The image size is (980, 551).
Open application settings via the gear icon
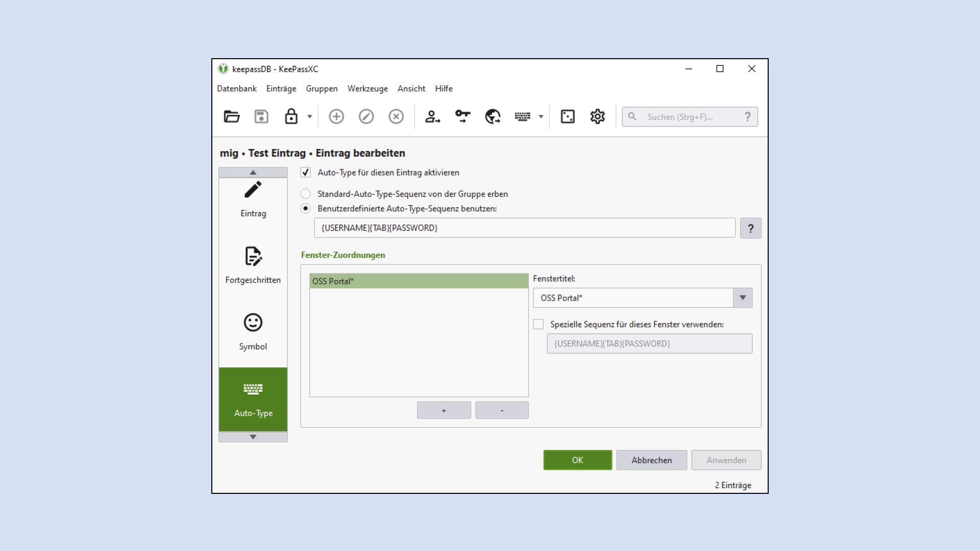coord(597,116)
